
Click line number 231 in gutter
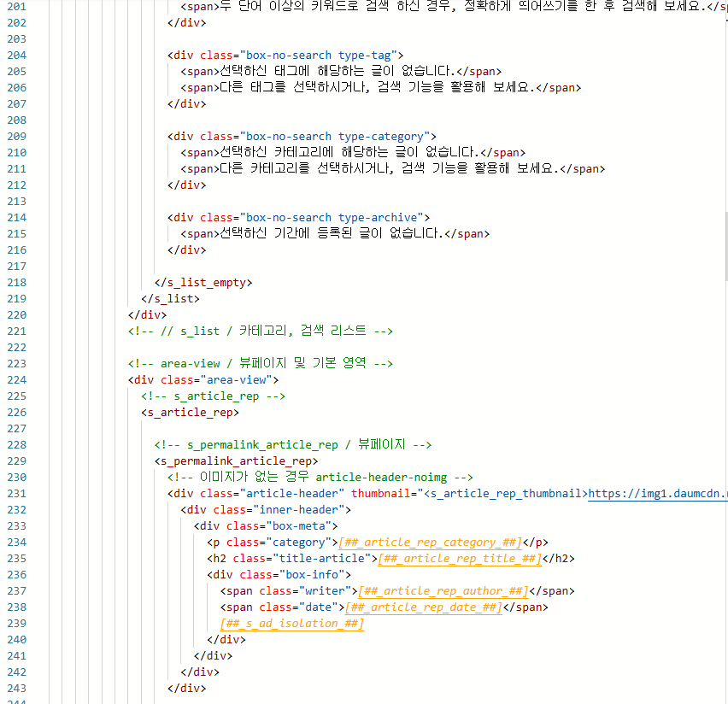[x=17, y=494]
